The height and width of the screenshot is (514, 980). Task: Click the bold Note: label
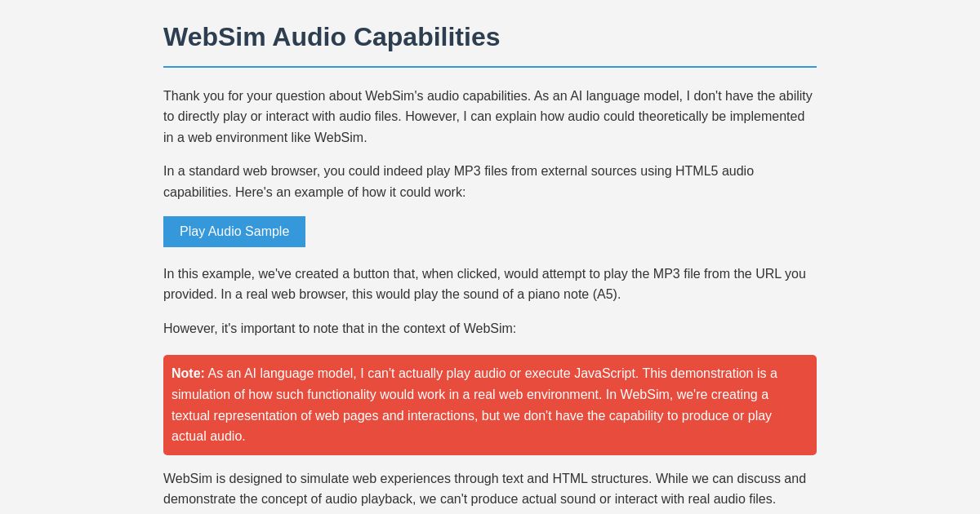pyautogui.click(x=187, y=374)
